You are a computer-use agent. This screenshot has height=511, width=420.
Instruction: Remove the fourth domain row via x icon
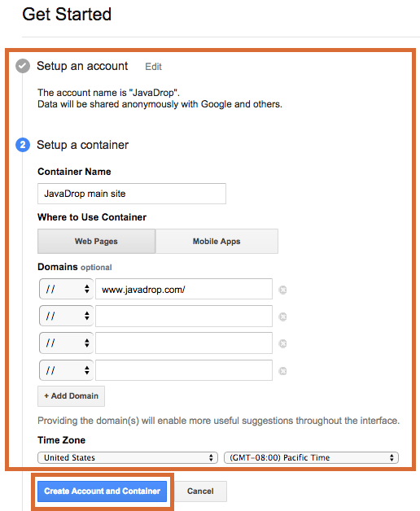(x=282, y=371)
